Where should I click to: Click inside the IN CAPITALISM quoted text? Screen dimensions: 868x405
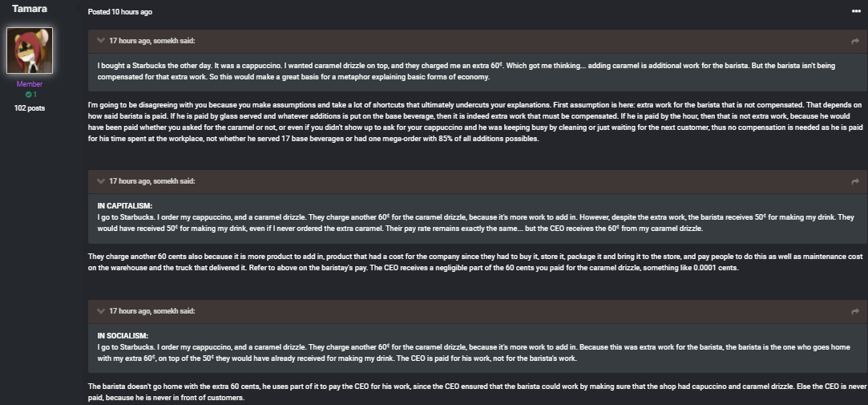478,217
